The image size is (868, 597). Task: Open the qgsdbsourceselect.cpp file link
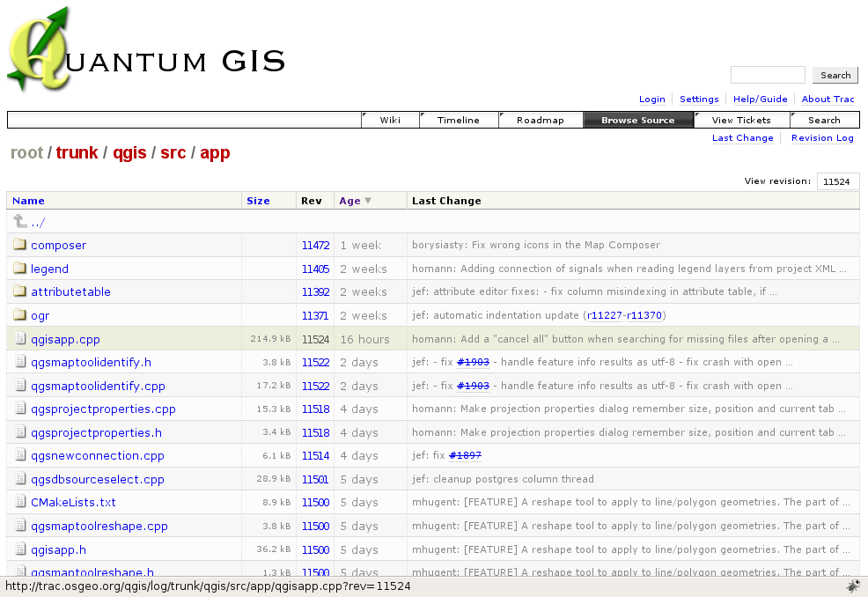(98, 479)
